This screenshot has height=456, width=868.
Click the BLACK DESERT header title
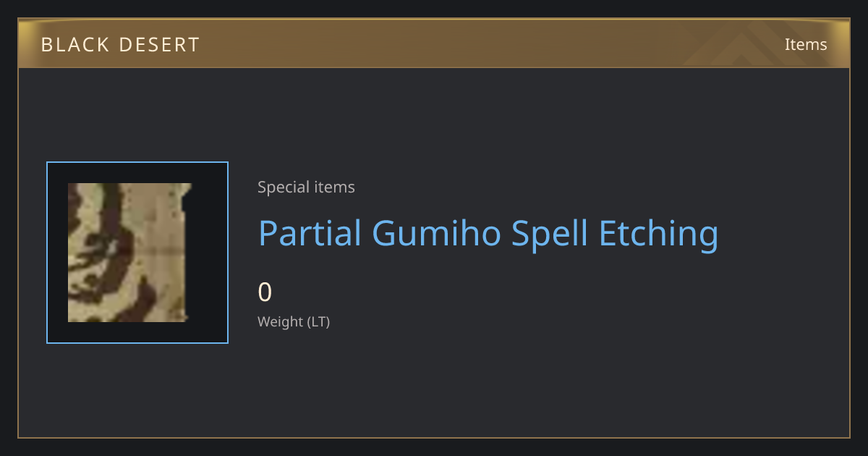[x=120, y=45]
